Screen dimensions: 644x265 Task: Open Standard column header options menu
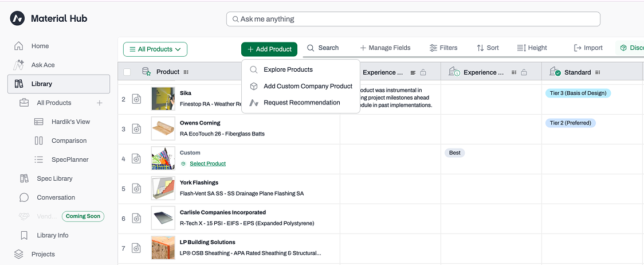tap(597, 72)
